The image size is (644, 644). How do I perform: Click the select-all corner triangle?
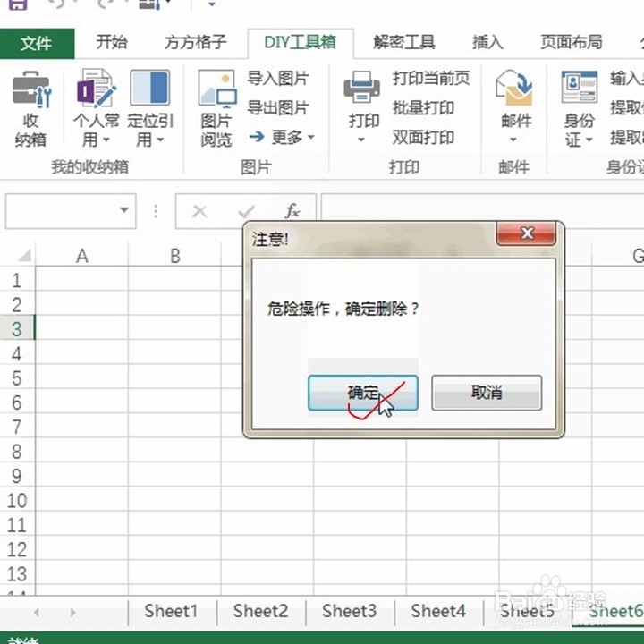(25, 256)
